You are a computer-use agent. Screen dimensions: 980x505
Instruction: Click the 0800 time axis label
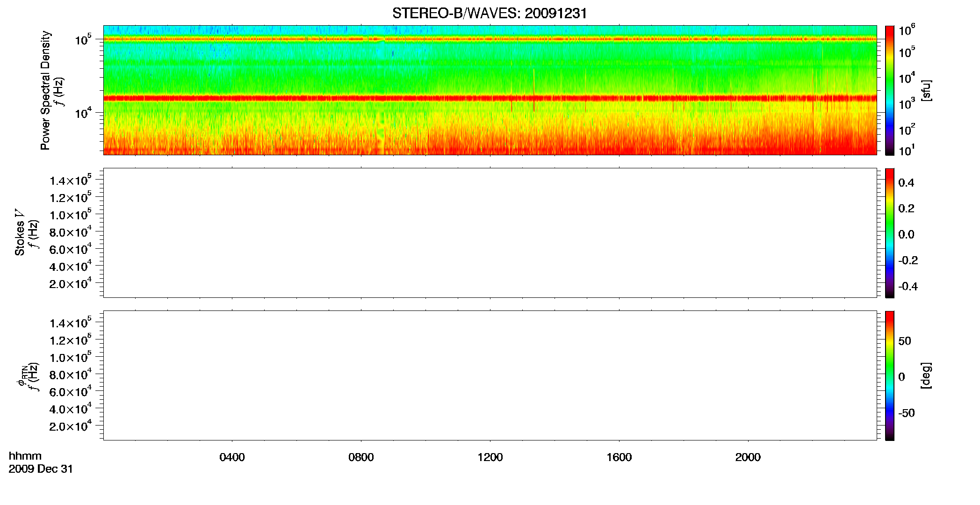(361, 457)
